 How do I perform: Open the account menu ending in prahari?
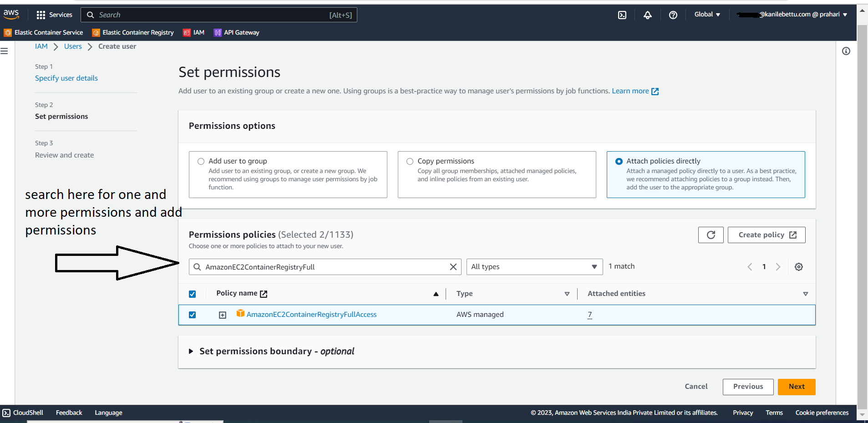point(792,15)
